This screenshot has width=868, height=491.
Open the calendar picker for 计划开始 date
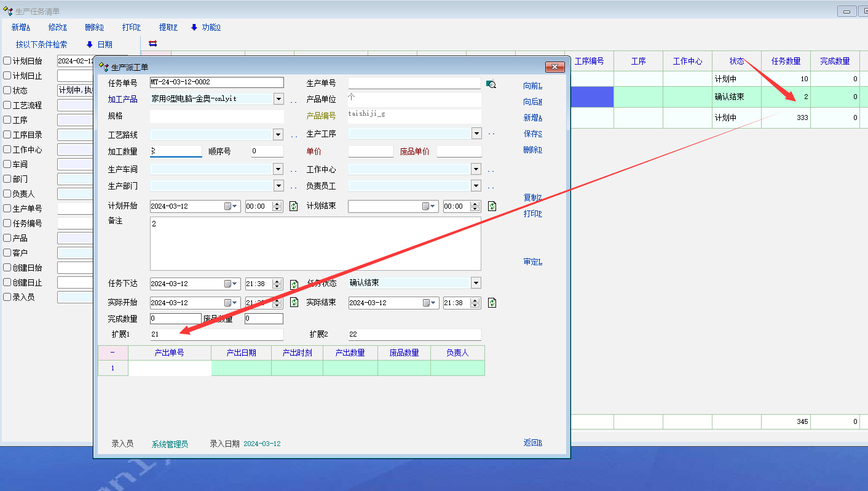coord(231,206)
